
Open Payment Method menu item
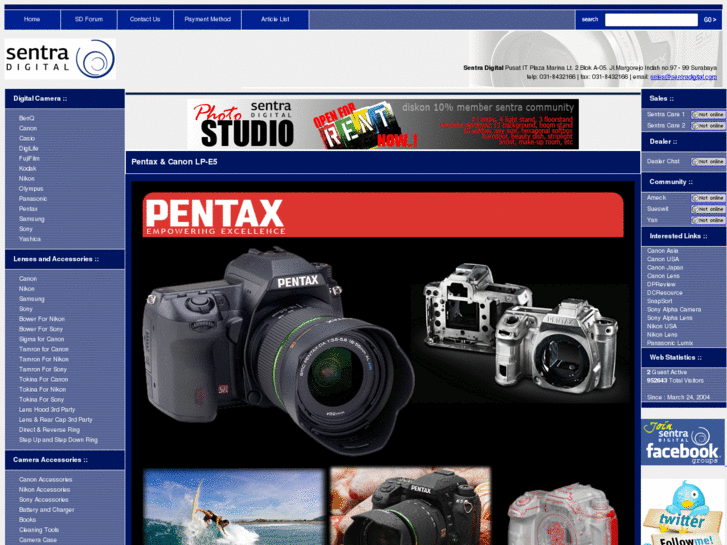click(208, 19)
